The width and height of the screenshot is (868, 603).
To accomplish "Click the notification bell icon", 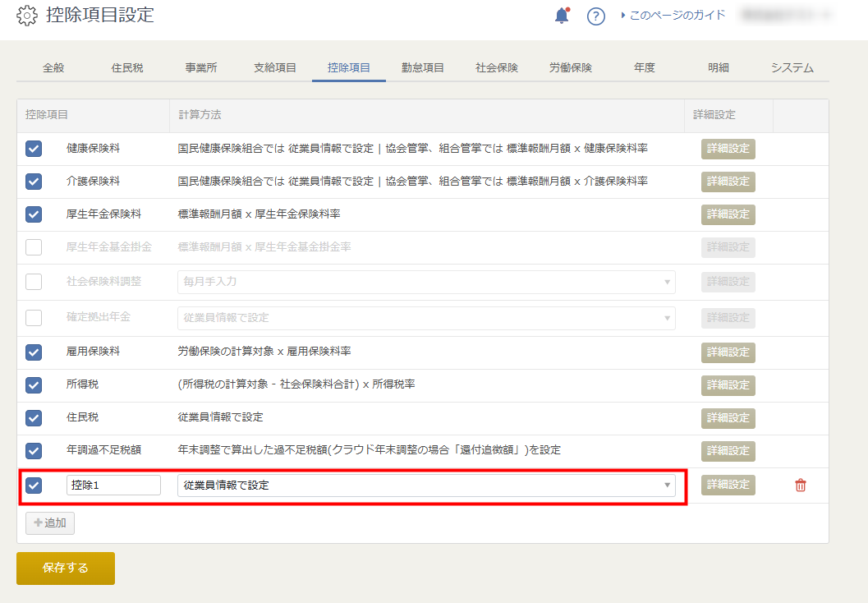I will click(562, 16).
